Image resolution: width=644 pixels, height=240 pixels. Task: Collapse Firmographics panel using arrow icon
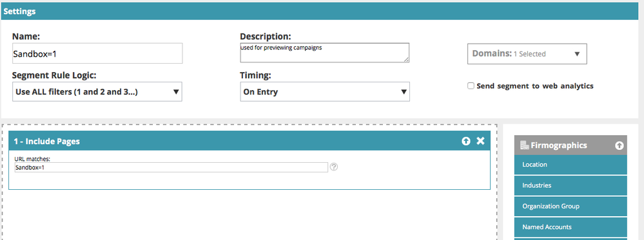tap(620, 145)
